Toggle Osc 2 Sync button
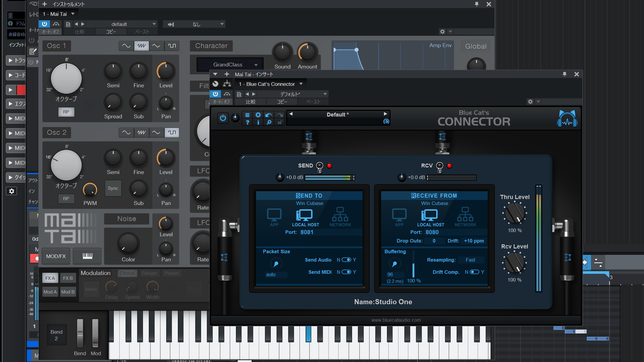Screen dimensions: 644x362 coord(113,188)
